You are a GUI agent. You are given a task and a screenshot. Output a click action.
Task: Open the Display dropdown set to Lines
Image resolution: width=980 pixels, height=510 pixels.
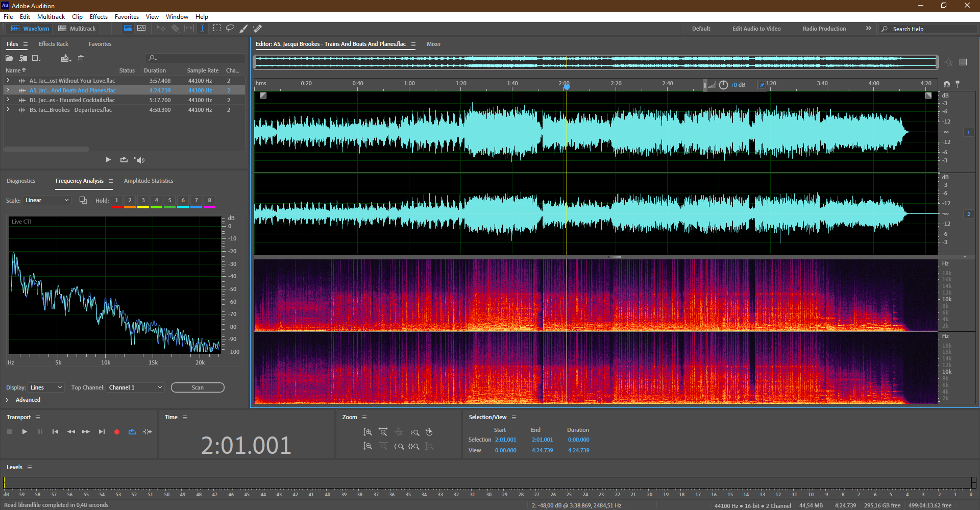pyautogui.click(x=46, y=387)
